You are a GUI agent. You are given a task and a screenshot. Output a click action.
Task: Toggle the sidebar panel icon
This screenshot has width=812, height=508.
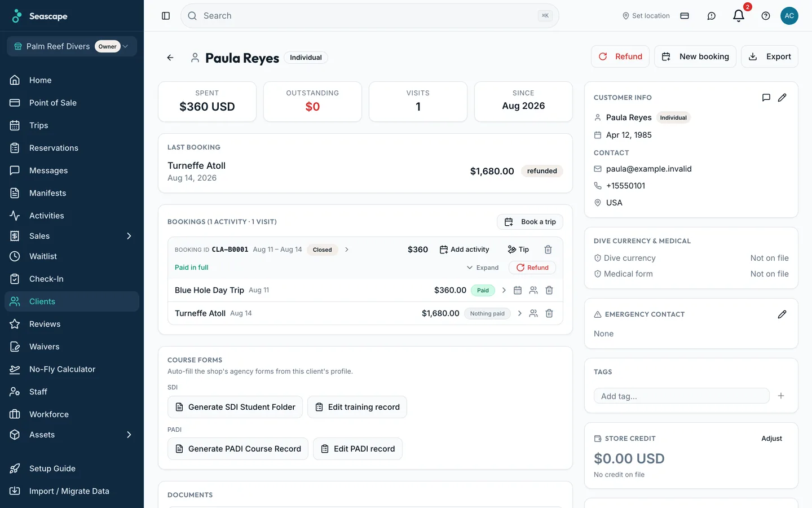[x=166, y=16]
